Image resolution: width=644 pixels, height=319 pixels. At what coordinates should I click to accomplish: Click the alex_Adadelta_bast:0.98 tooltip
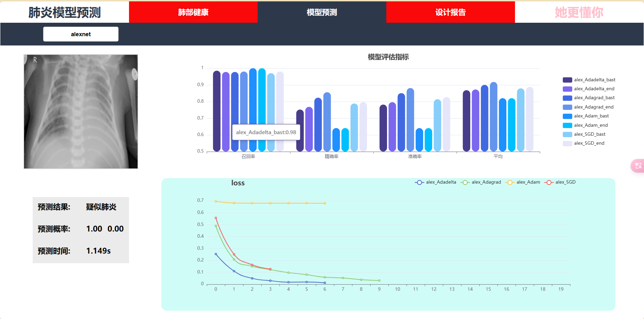(266, 132)
